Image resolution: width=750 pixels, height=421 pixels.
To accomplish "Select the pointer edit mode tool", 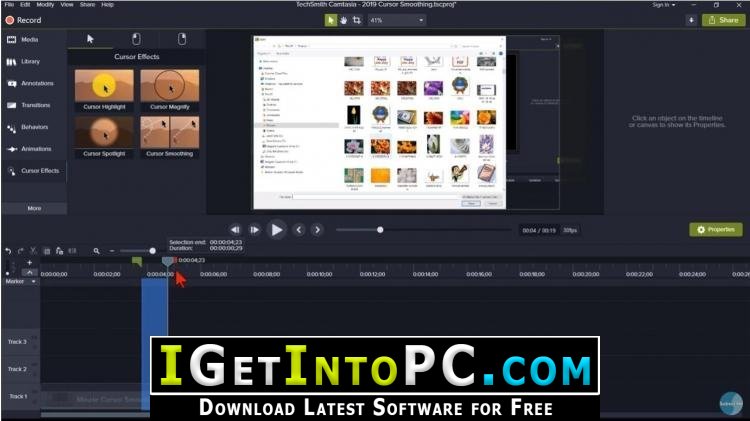I will pyautogui.click(x=331, y=20).
